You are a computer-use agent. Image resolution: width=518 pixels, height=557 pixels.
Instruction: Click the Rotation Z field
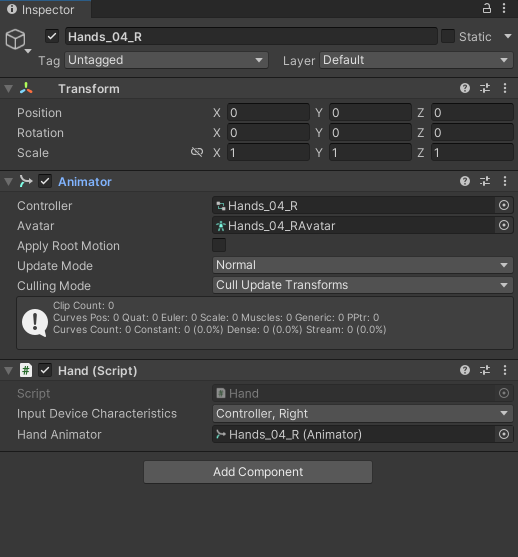[472, 133]
